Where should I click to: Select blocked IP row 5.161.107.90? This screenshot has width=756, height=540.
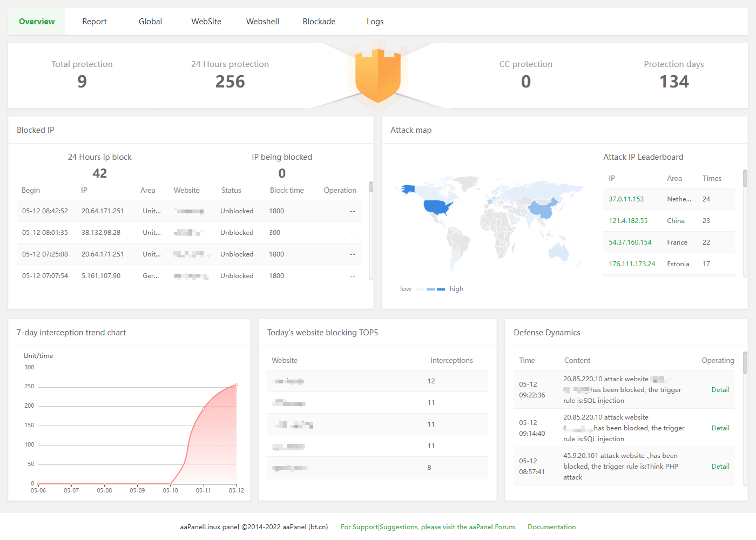click(x=101, y=276)
